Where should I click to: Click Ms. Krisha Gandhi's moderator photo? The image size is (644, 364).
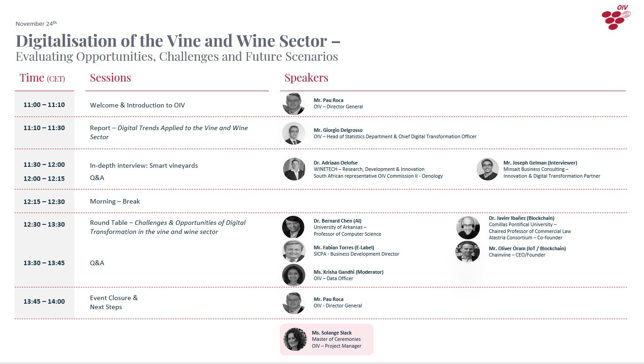tap(293, 275)
